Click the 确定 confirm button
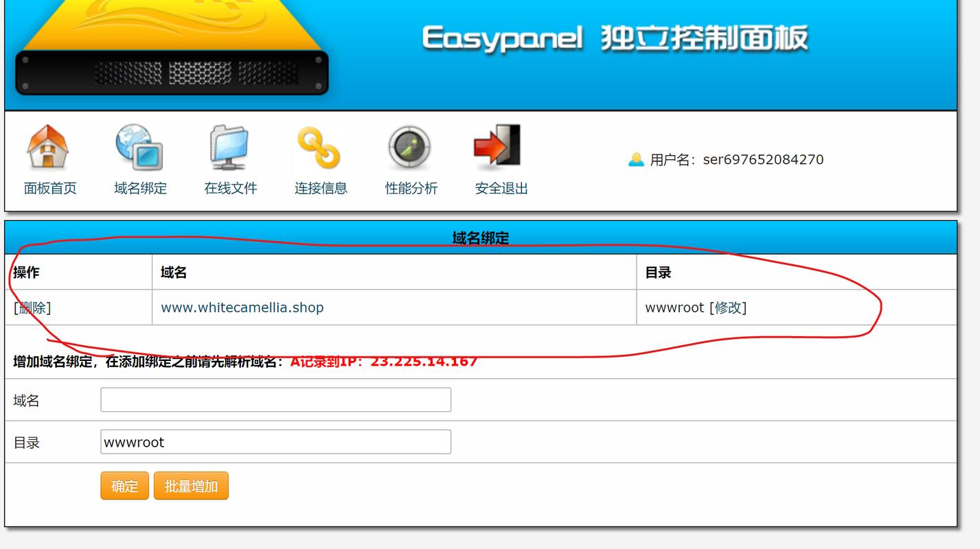 click(124, 486)
